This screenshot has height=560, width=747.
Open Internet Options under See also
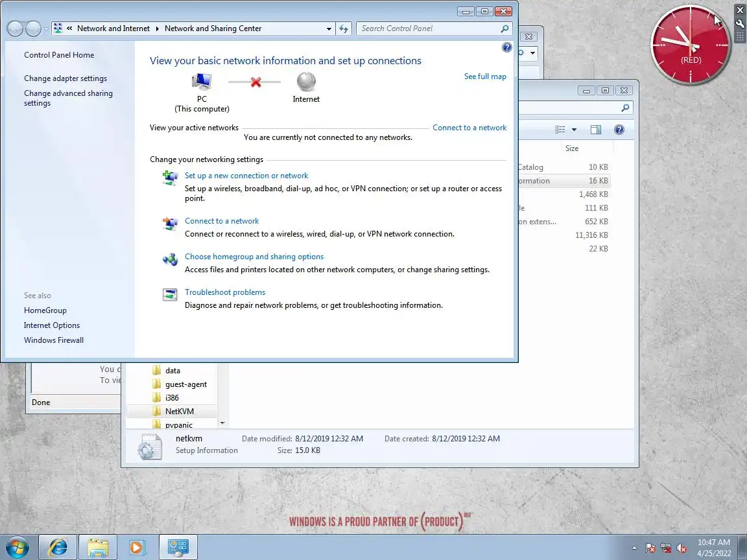coord(52,325)
